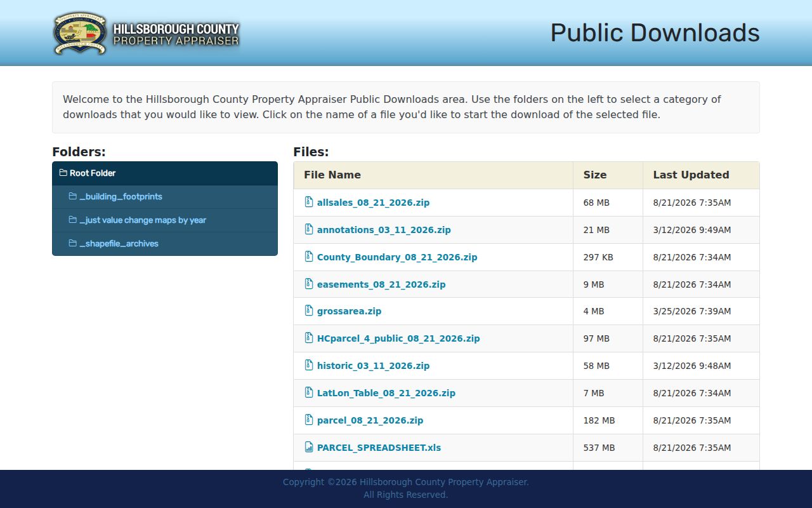Open the _building_footprints folder
The height and width of the screenshot is (508, 812).
[x=165, y=197]
